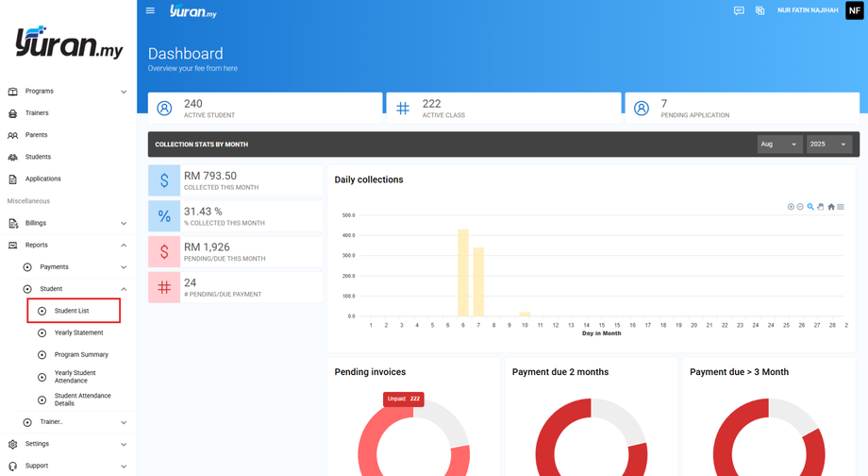Toggle the hamburger menu icon
Screen dimensions: 868x476
[150, 10]
